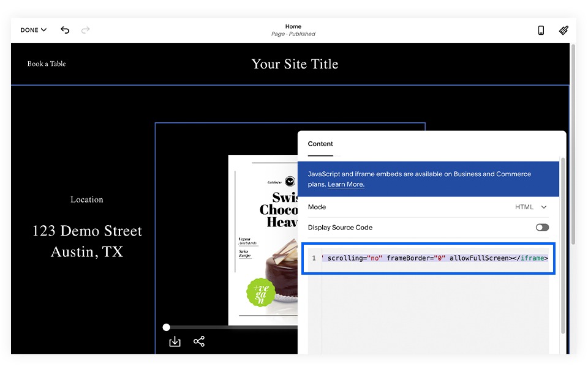Viewport: 588px width, 372px height.
Task: Open site styles with the paintbrush icon
Action: coord(563,30)
